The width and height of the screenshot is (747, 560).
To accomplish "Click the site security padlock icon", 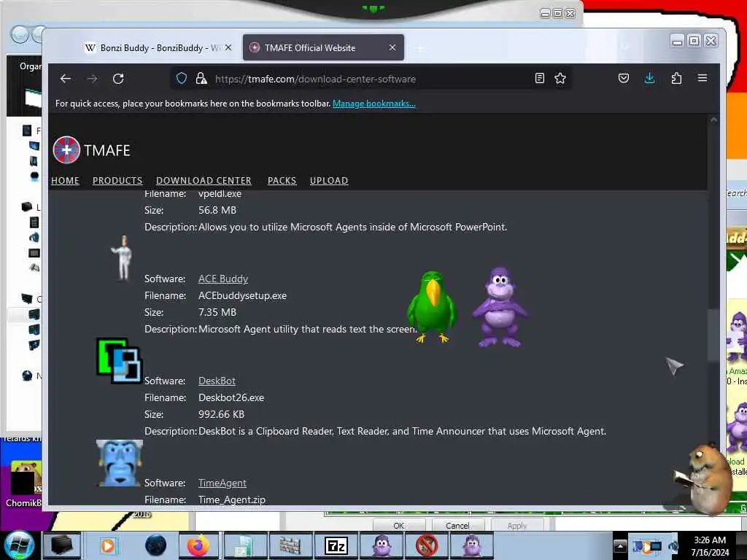I will [201, 78].
